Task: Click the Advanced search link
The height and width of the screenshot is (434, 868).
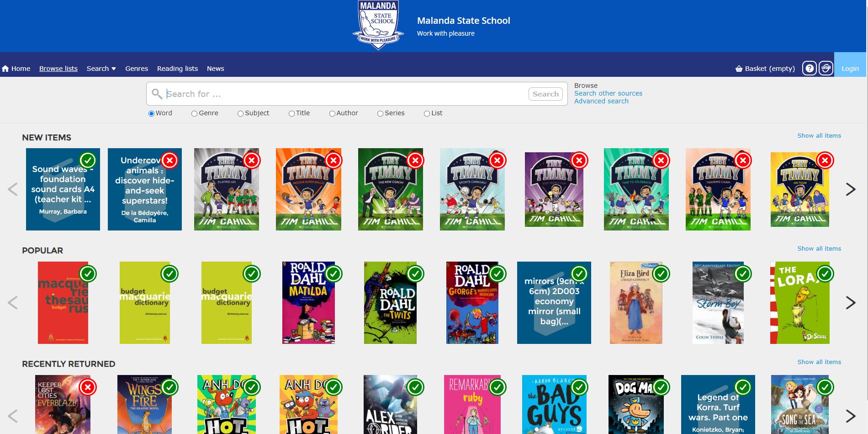Action: pyautogui.click(x=601, y=101)
